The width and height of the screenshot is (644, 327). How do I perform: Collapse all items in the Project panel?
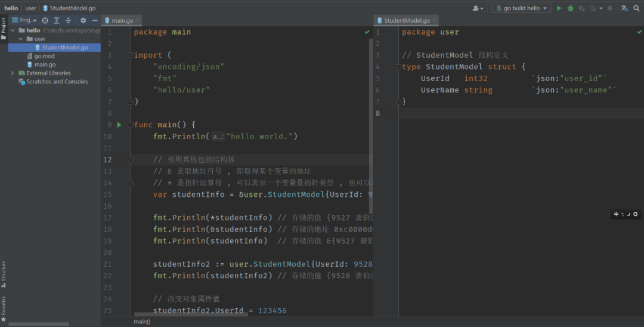pyautogui.click(x=69, y=20)
